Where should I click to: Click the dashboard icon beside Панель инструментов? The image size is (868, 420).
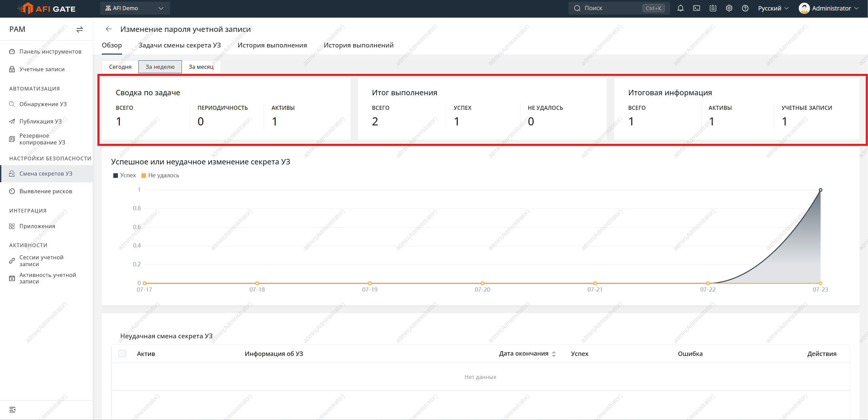[x=12, y=52]
